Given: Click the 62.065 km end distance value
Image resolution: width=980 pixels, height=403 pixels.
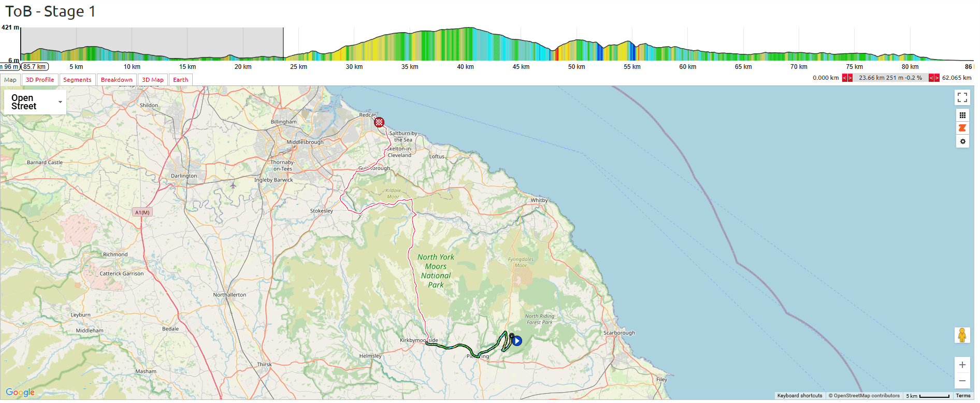Looking at the screenshot, I should pyautogui.click(x=957, y=78).
